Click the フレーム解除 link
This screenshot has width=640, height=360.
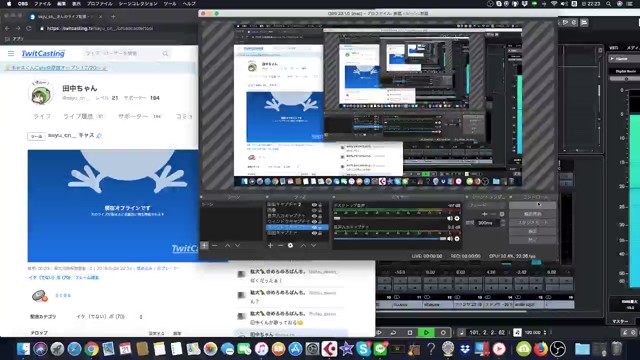coord(87,278)
